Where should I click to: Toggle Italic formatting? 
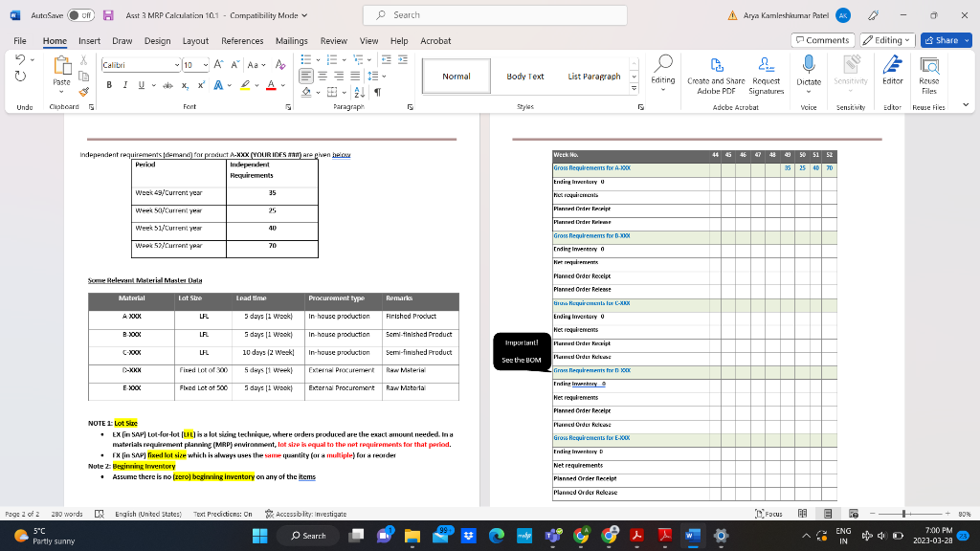pyautogui.click(x=124, y=84)
